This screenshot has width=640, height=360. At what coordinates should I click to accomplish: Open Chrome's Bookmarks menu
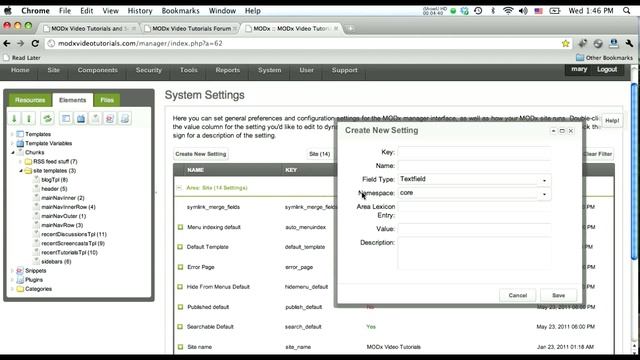(180, 11)
